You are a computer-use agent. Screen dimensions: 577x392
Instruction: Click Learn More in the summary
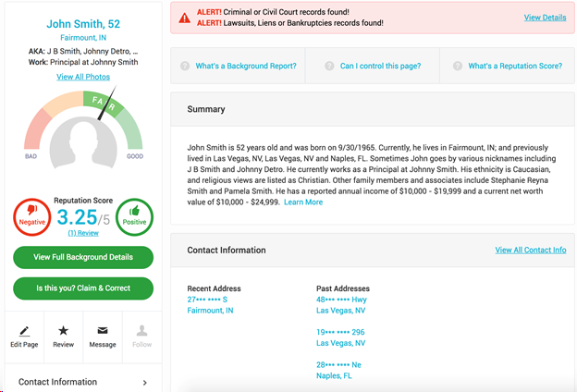[x=303, y=202]
